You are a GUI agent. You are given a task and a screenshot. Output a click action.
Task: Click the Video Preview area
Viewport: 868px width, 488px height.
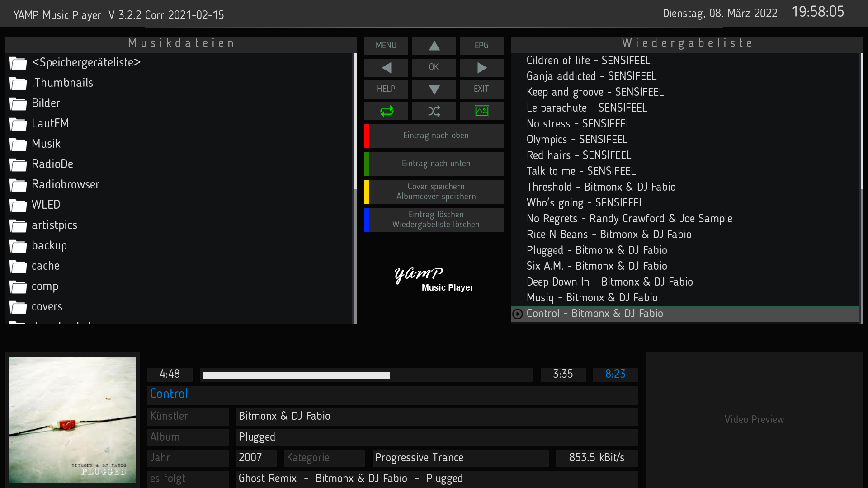click(x=754, y=419)
